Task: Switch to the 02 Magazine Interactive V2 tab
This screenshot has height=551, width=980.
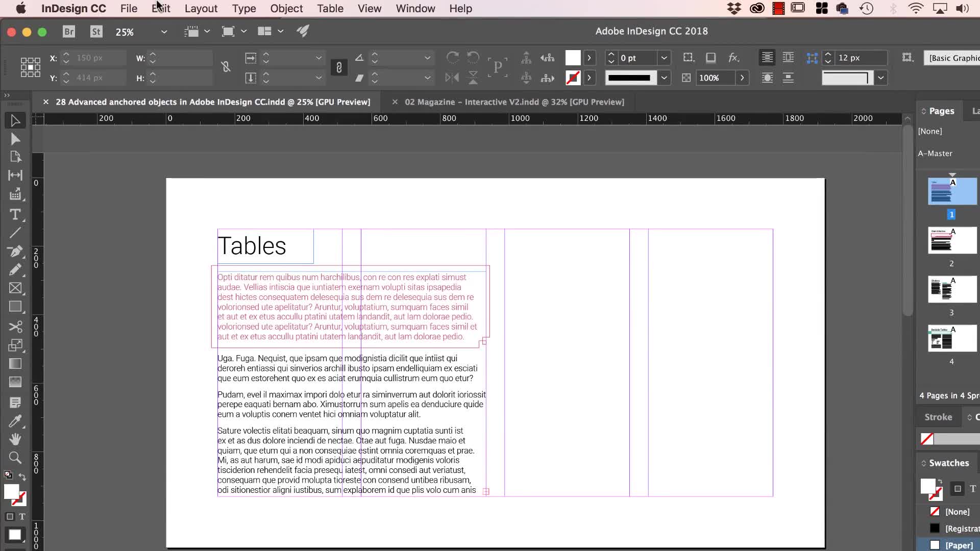Action: point(514,102)
